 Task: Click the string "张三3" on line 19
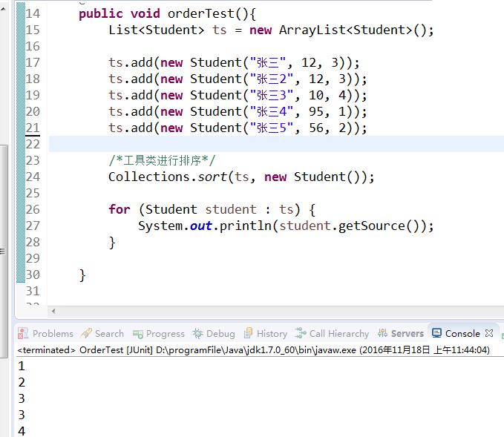click(272, 96)
